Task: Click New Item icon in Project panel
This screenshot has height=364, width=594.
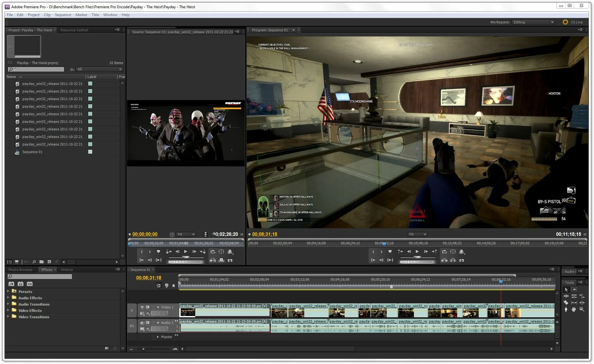Action: click(49, 262)
